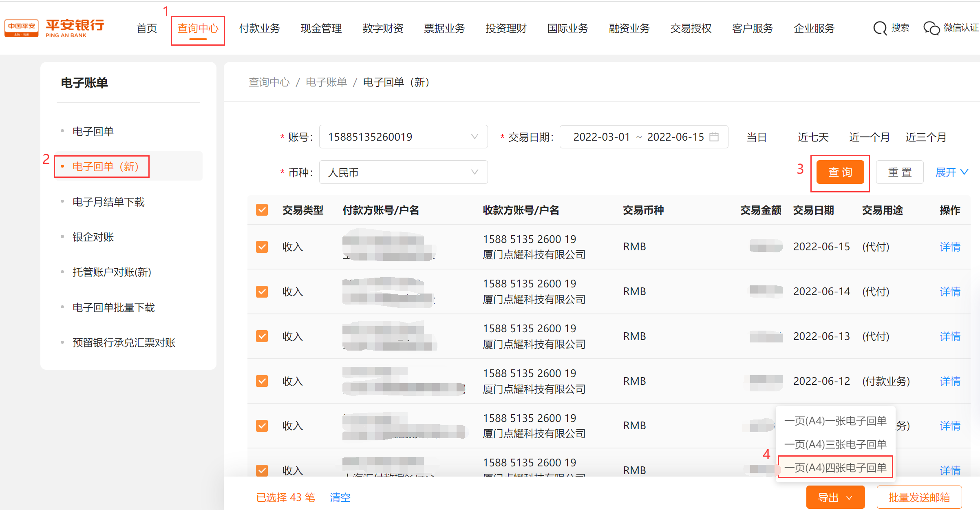Open the currency 人民币 dropdown
Viewport: 980px width, 510px height.
coord(403,172)
